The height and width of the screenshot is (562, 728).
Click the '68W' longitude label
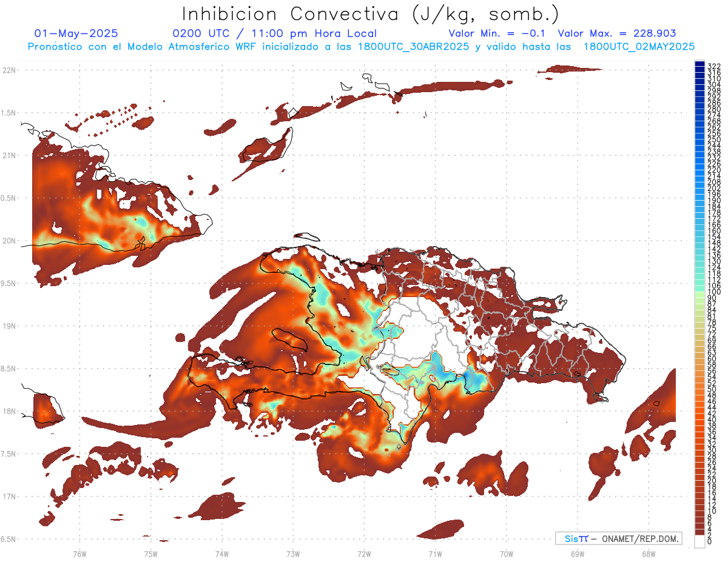[648, 554]
